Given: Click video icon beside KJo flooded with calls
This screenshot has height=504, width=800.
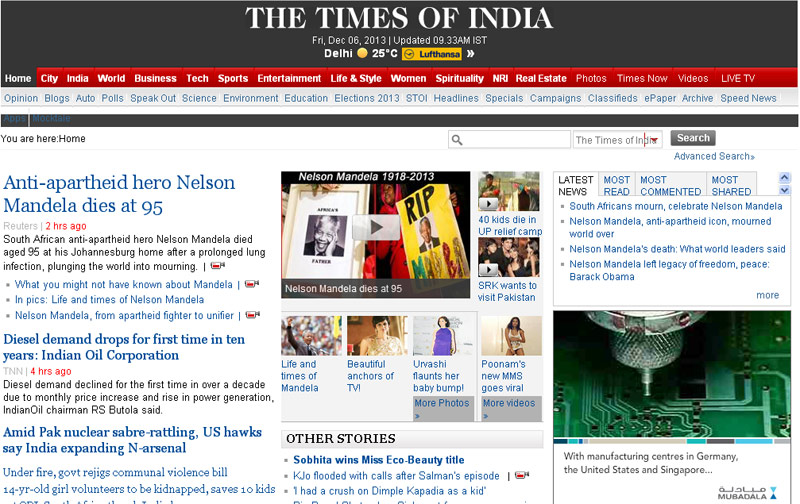Looking at the screenshot, I should click(x=522, y=475).
